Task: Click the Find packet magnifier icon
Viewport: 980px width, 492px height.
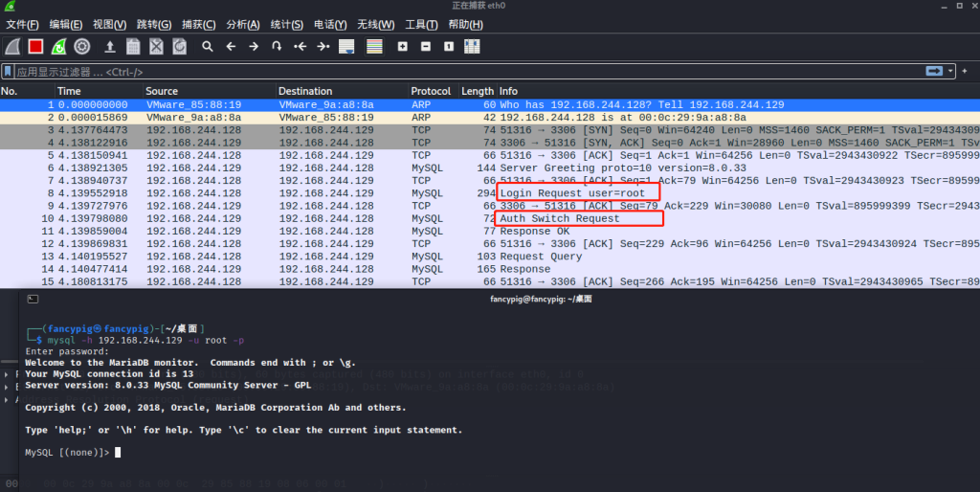Action: pyautogui.click(x=207, y=46)
